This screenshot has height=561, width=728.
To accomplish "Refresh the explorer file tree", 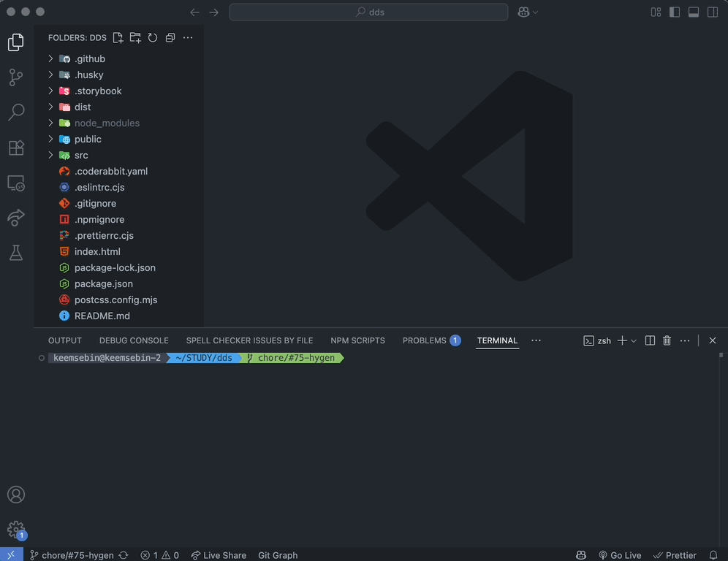I will [x=153, y=37].
